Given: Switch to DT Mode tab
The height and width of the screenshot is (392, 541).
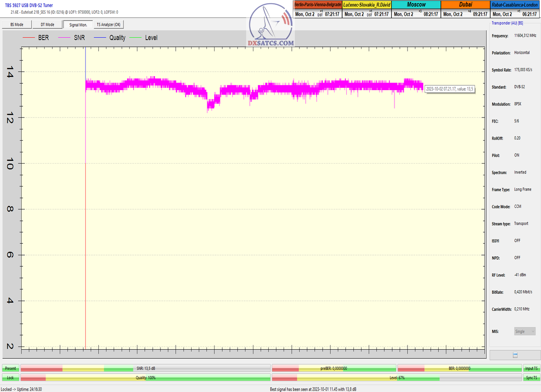Looking at the screenshot, I should tap(47, 25).
